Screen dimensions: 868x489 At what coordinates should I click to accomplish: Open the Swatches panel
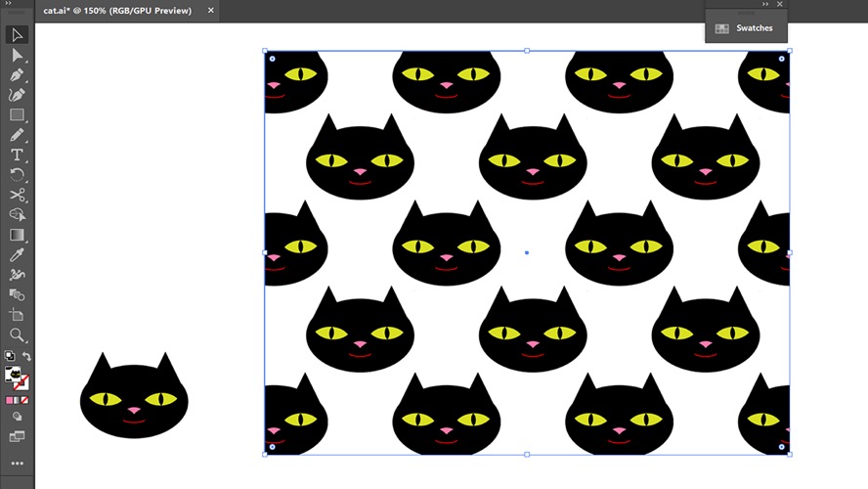click(746, 28)
